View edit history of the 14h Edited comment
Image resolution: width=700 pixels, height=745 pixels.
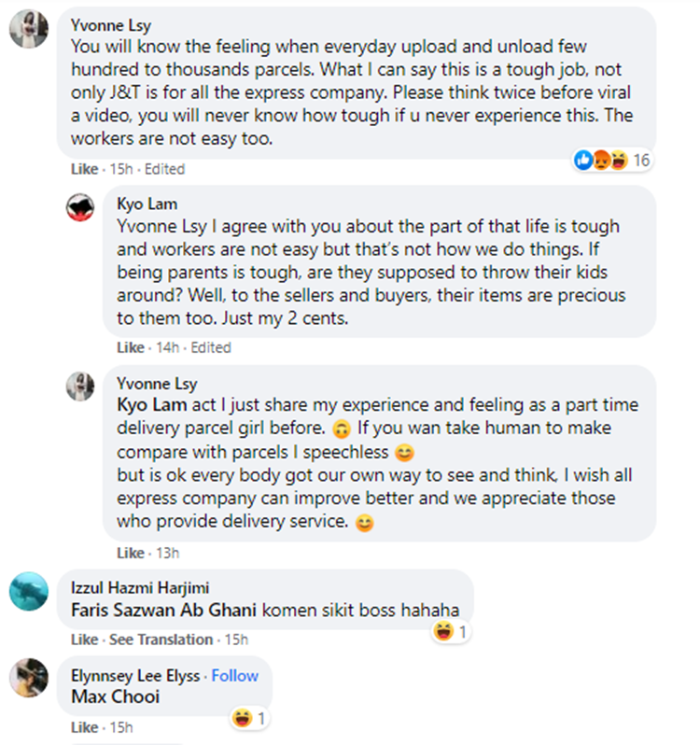point(211,347)
